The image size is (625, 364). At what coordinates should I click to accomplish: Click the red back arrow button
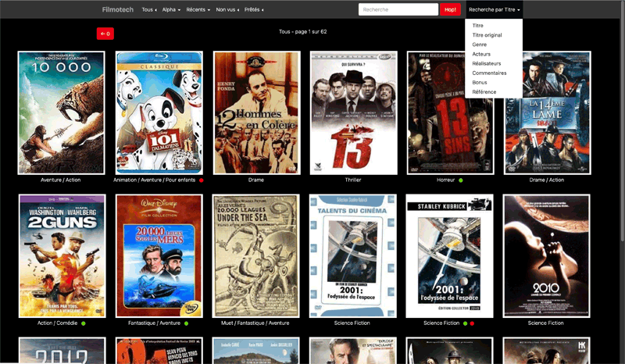click(x=105, y=34)
